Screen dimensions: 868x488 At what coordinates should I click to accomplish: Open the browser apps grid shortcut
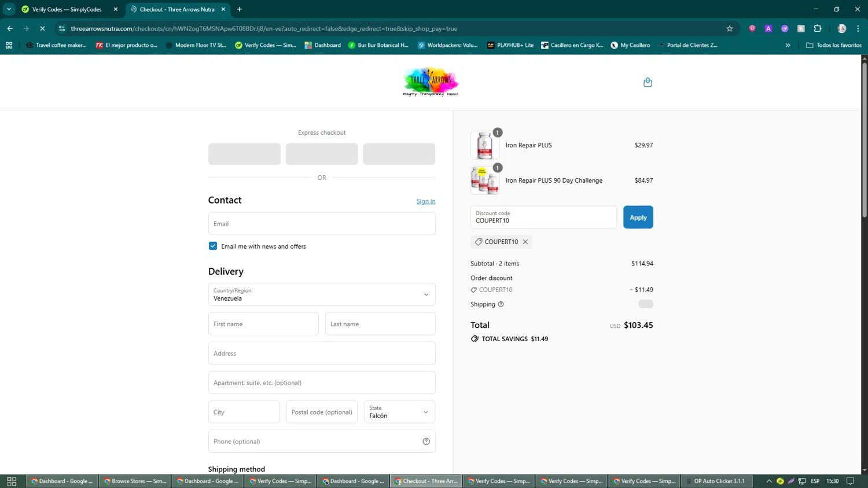pos(9,45)
